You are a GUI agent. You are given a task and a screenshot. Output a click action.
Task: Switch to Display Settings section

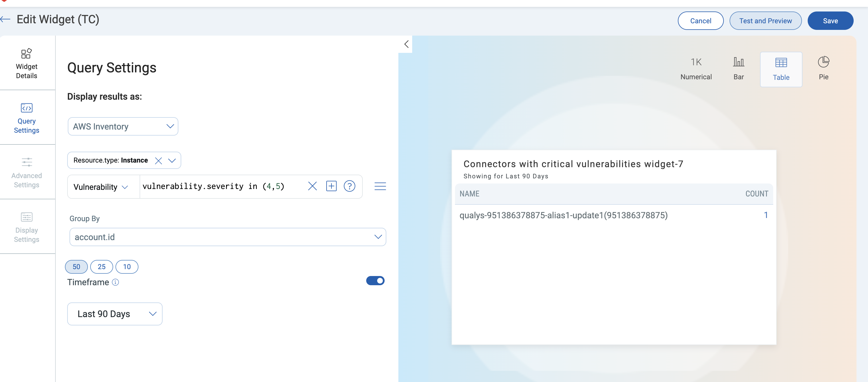27,227
